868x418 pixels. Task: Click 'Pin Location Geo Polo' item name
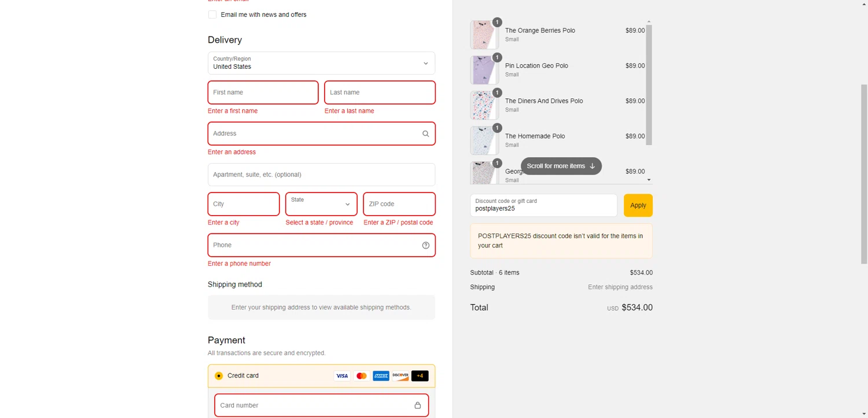tap(536, 66)
